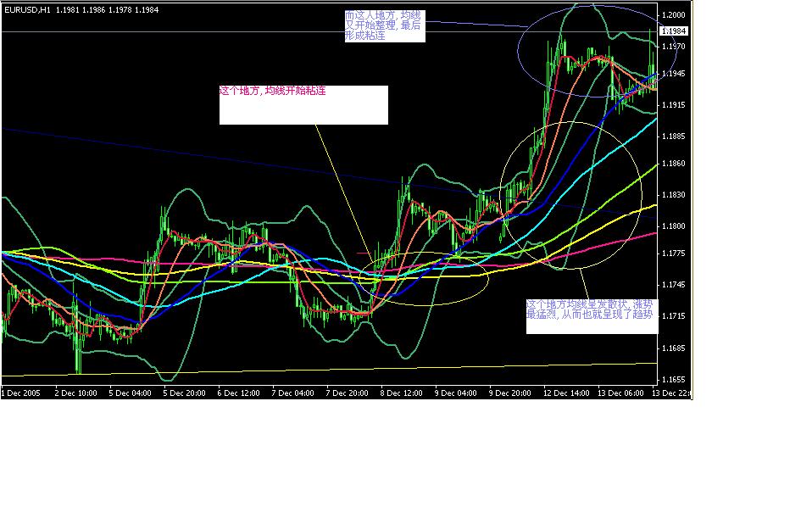Click the 1.1970 price axis label
This screenshot has width=812, height=507.
point(674,47)
